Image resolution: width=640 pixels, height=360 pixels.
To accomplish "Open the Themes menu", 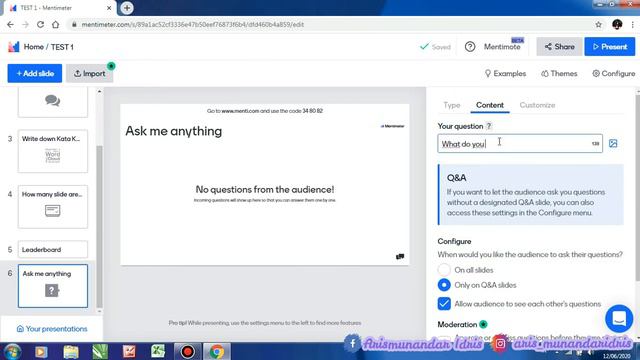I will point(559,73).
